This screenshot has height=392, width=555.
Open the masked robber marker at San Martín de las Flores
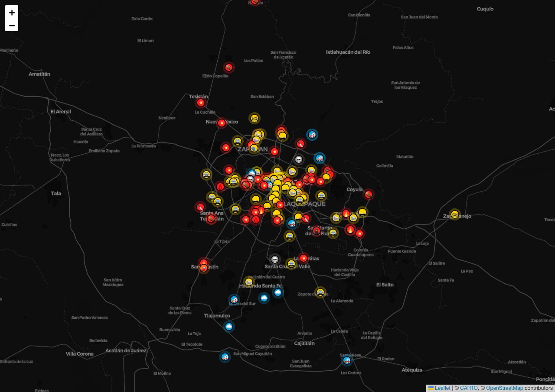(x=316, y=231)
